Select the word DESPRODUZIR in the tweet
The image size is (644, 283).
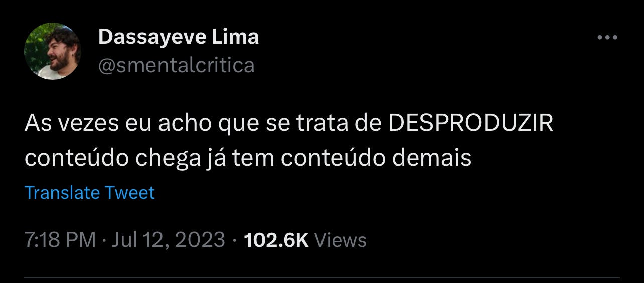[471, 123]
